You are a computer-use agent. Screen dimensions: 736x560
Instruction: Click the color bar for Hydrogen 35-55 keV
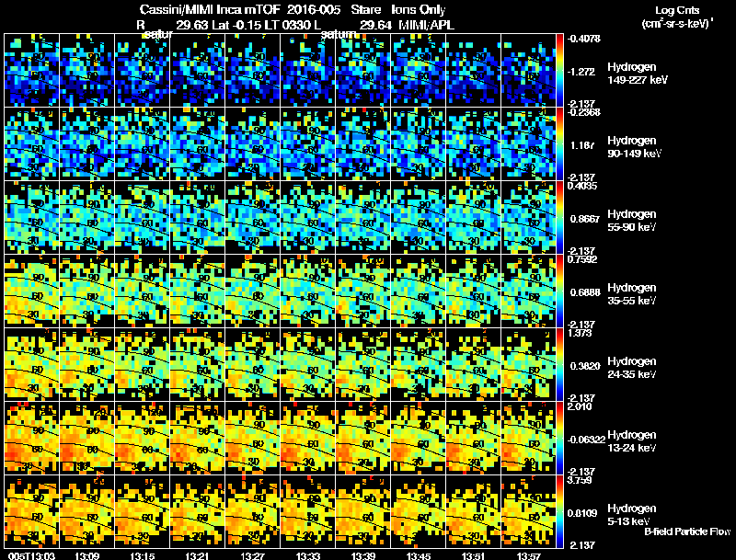[x=560, y=291]
